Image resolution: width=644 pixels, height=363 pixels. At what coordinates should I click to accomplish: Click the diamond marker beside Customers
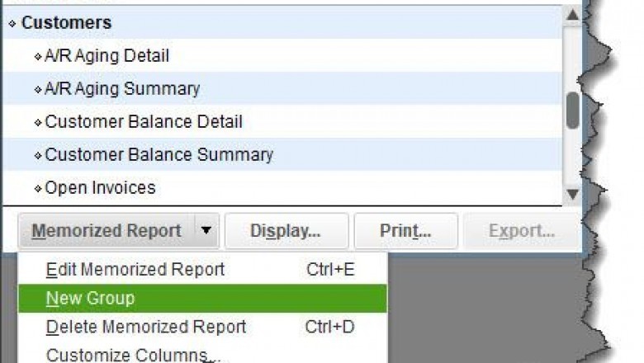12,24
